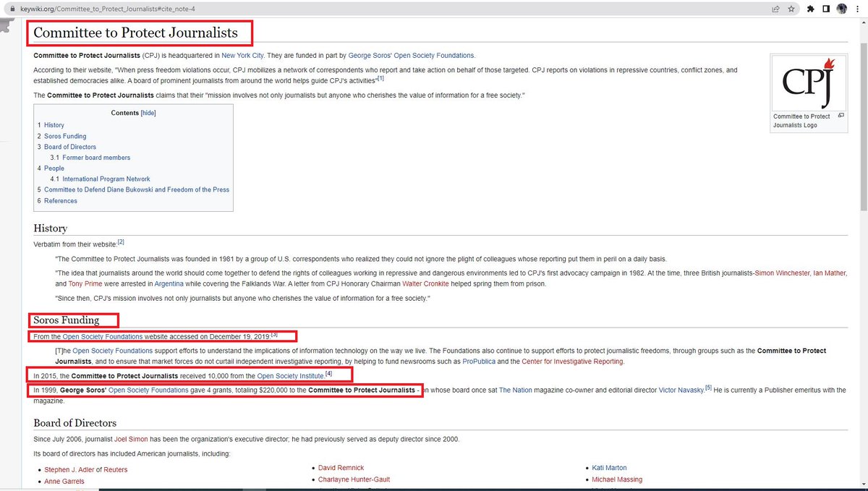
Task: Open Center for Investigative Reporting link
Action: click(572, 362)
